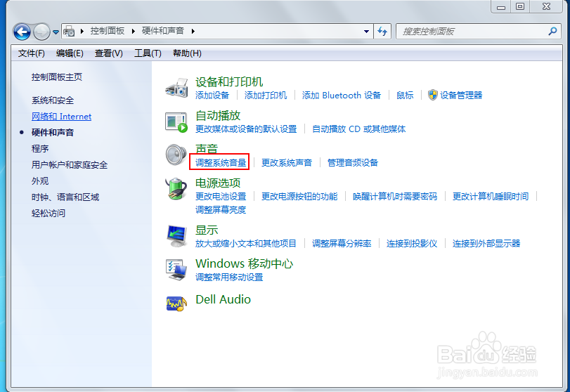Select 控制面板 in the breadcrumb
Screen dimensions: 570x392
pos(108,31)
